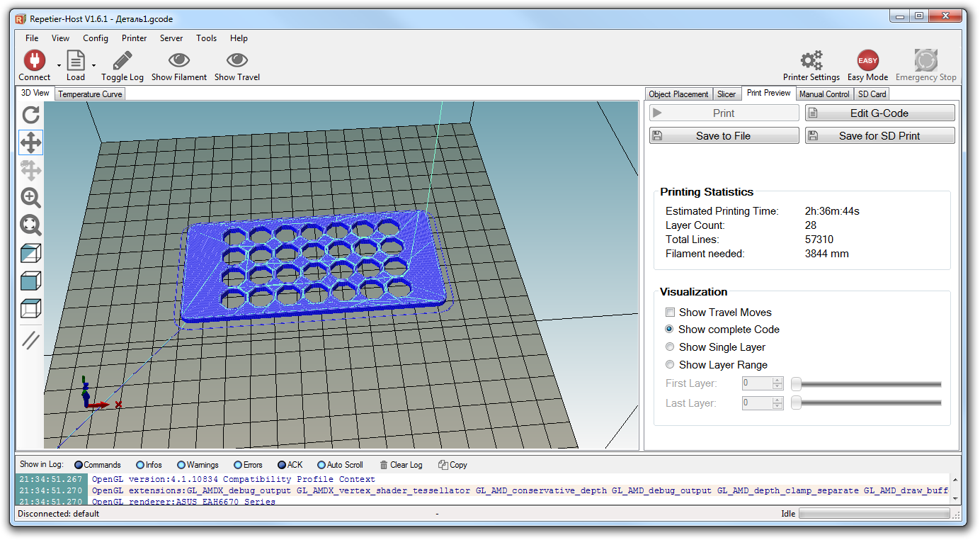The height and width of the screenshot is (540, 980).
Task: Click the Connect plug icon
Action: (34, 60)
